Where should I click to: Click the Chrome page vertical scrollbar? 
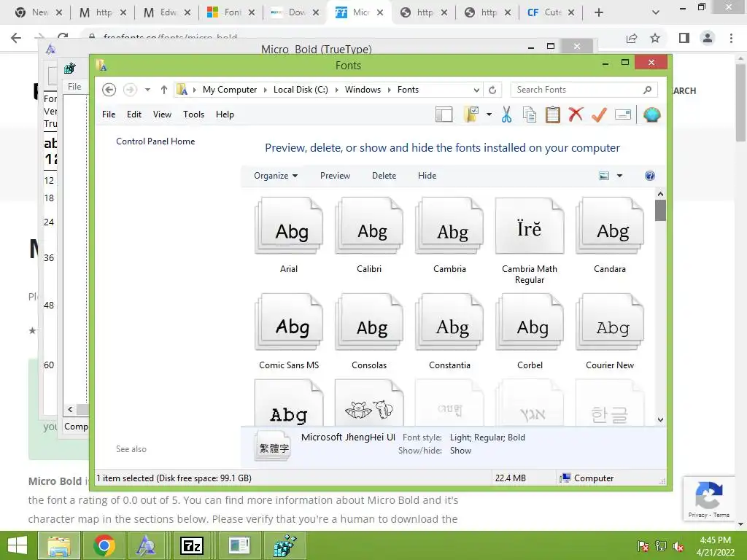point(740,102)
